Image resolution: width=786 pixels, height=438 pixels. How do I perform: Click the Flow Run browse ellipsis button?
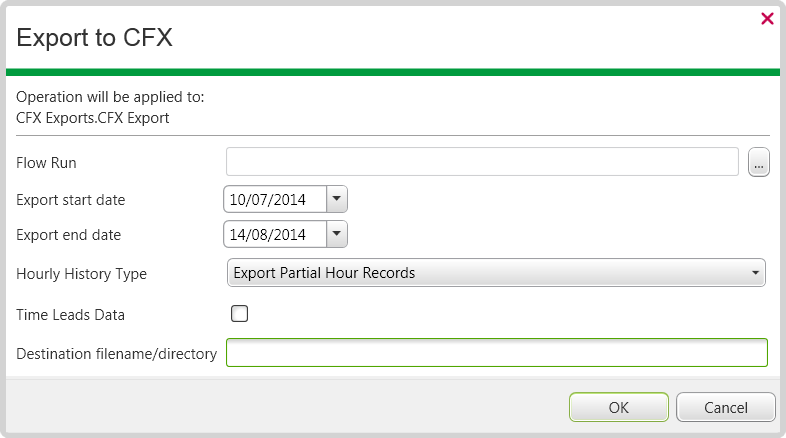(759, 162)
